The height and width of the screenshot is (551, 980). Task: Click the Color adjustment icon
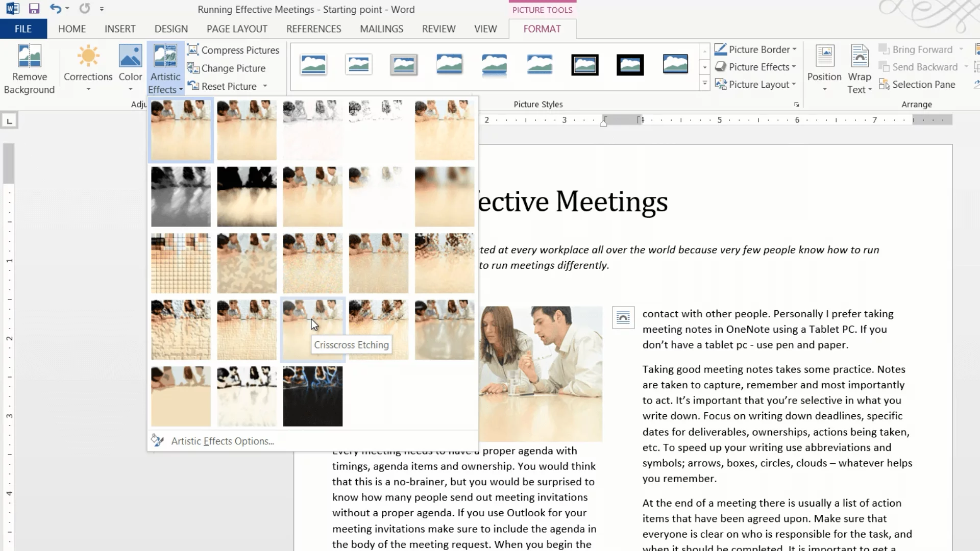pyautogui.click(x=130, y=57)
